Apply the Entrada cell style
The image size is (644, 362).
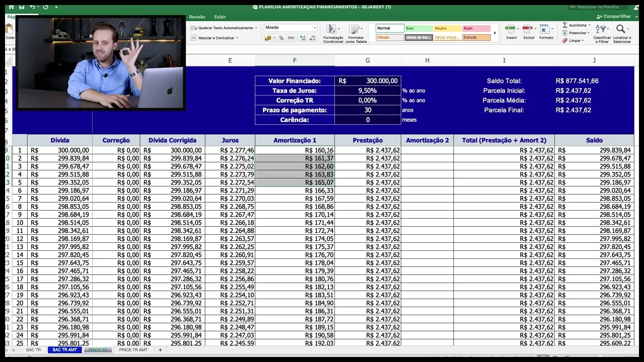click(x=476, y=37)
